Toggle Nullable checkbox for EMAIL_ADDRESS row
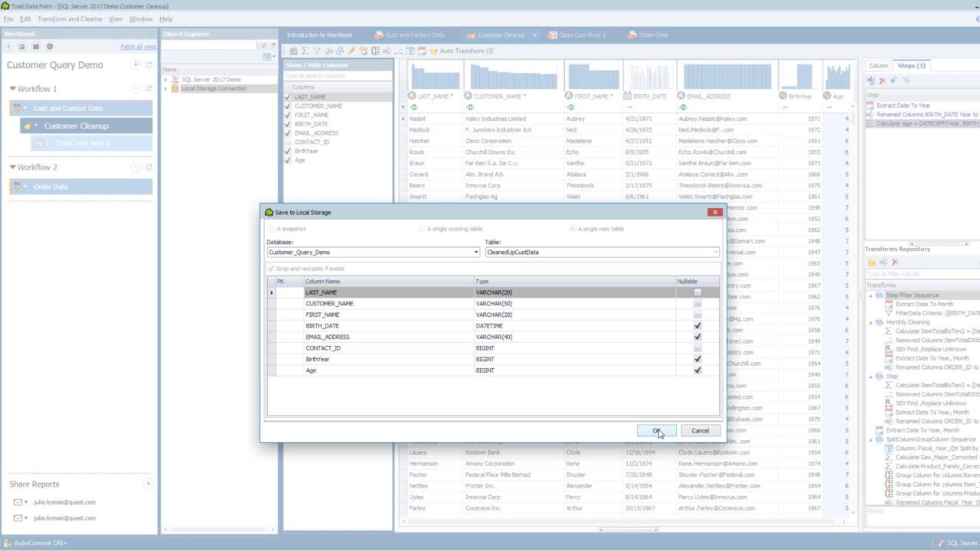980x551 pixels. [x=697, y=337]
